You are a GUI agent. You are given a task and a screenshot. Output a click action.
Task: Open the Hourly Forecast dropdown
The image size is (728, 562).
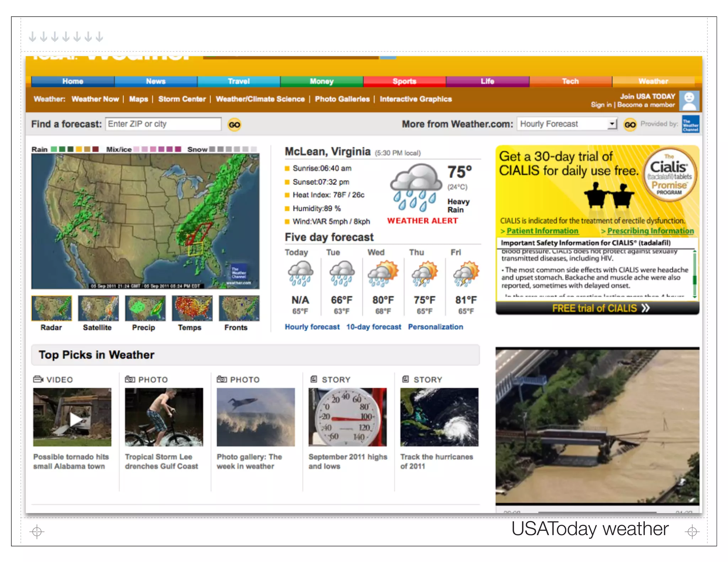[567, 124]
